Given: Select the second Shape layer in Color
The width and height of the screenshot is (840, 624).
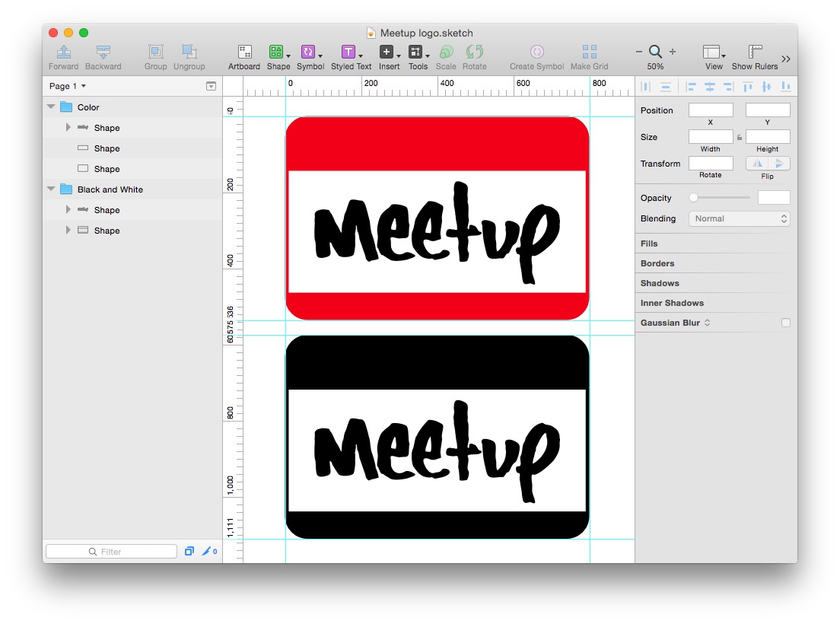Looking at the screenshot, I should 132,148.
